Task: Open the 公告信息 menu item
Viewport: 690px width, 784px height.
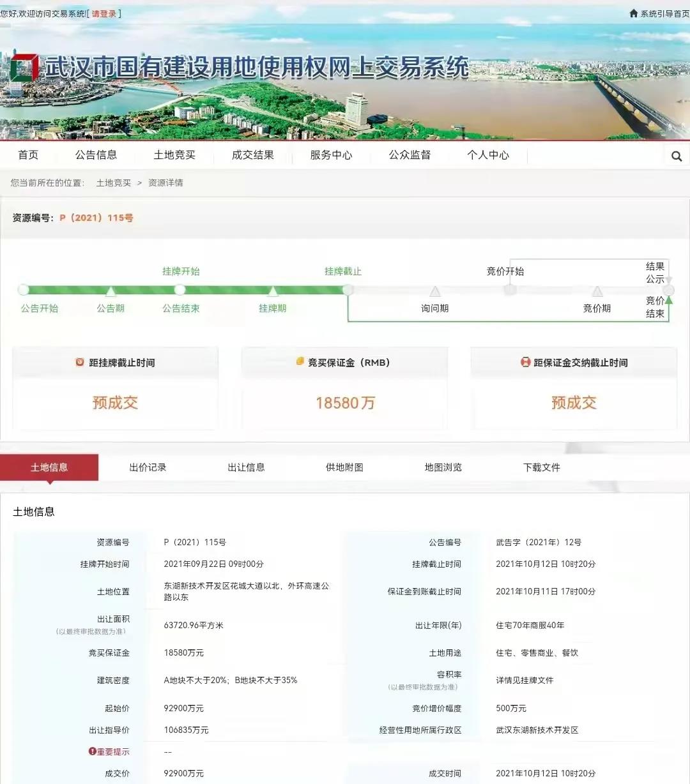Action: pyautogui.click(x=96, y=155)
